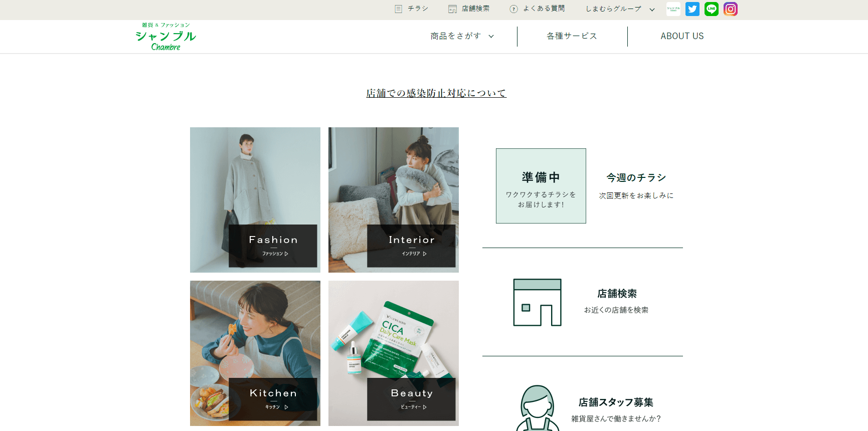Select the Kitchen category tile
This screenshot has height=431, width=868.
pos(255,353)
